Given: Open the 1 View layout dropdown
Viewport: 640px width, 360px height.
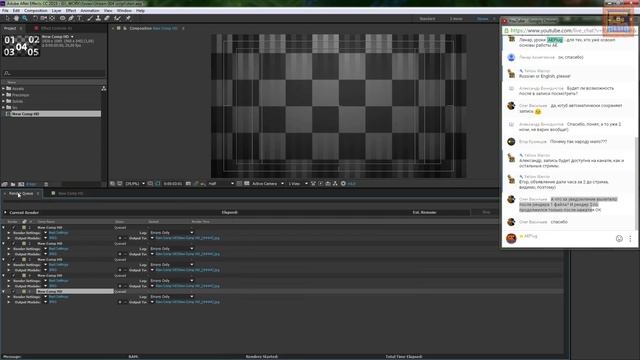Looking at the screenshot, I should coord(298,184).
